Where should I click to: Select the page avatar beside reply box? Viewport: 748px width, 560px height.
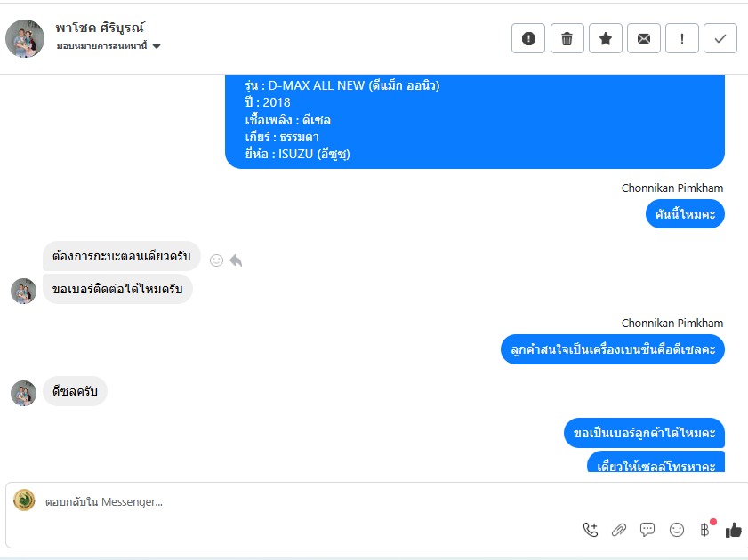pos(24,500)
